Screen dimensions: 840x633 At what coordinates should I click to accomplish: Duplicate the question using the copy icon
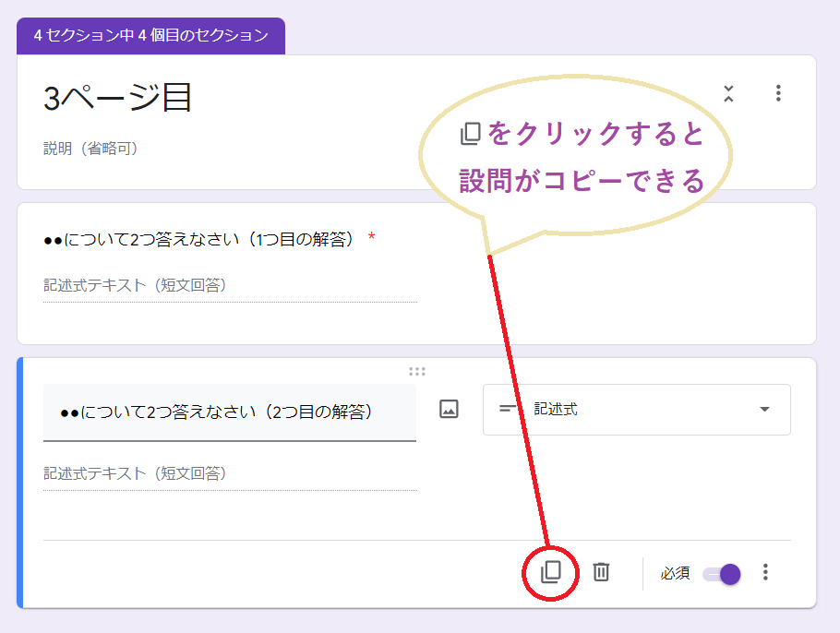point(551,573)
